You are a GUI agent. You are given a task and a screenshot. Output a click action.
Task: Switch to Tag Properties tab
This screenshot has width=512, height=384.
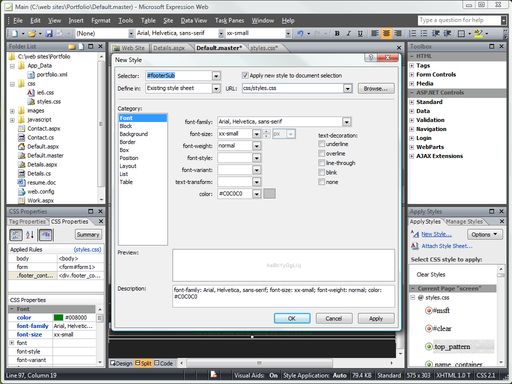27,221
